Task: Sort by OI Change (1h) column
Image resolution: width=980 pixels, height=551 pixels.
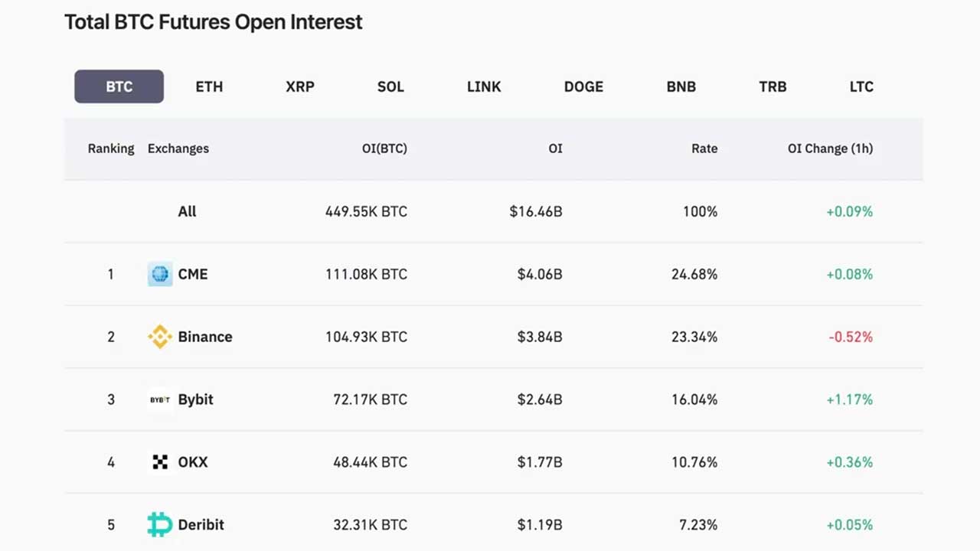Action: pyautogui.click(x=831, y=148)
